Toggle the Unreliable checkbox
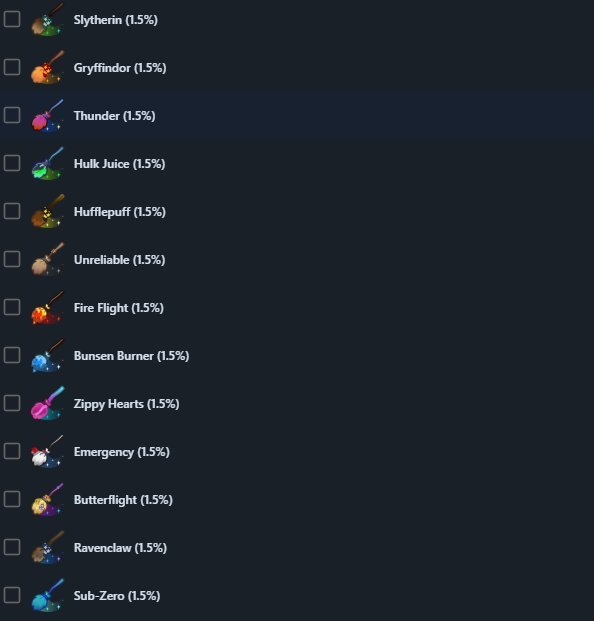594x621 pixels. point(12,259)
